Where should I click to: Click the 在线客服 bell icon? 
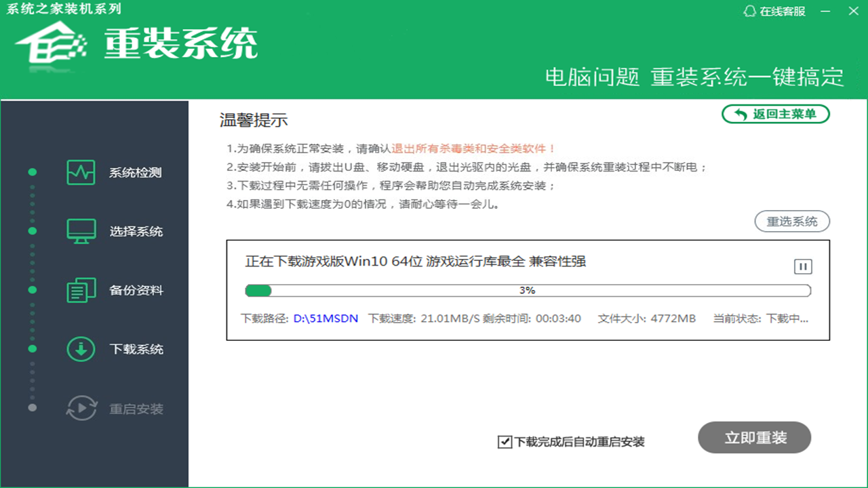749,12
